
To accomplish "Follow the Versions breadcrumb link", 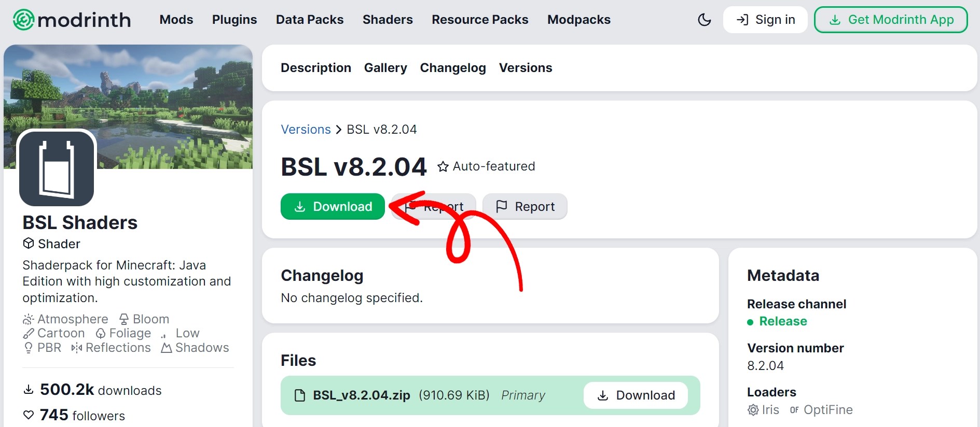I will (306, 130).
